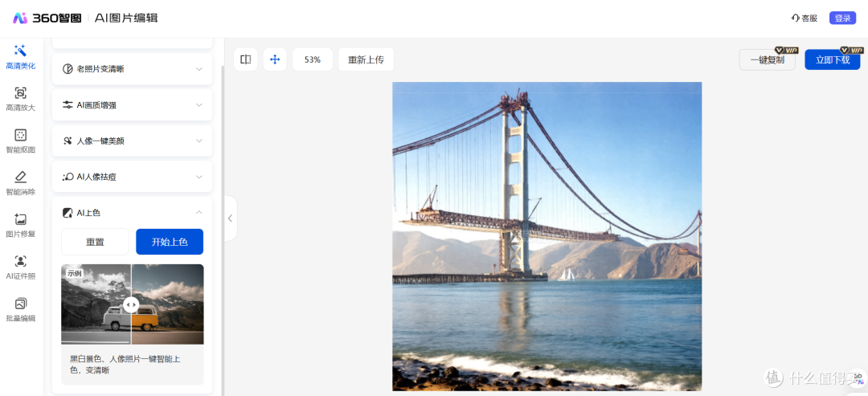The width and height of the screenshot is (868, 396).
Task: Click the 开始上色 button
Action: click(170, 242)
